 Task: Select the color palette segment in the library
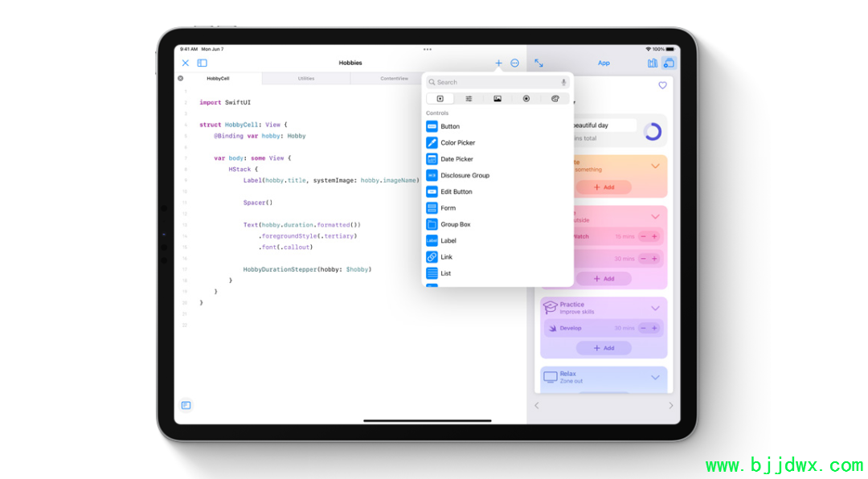click(x=555, y=99)
